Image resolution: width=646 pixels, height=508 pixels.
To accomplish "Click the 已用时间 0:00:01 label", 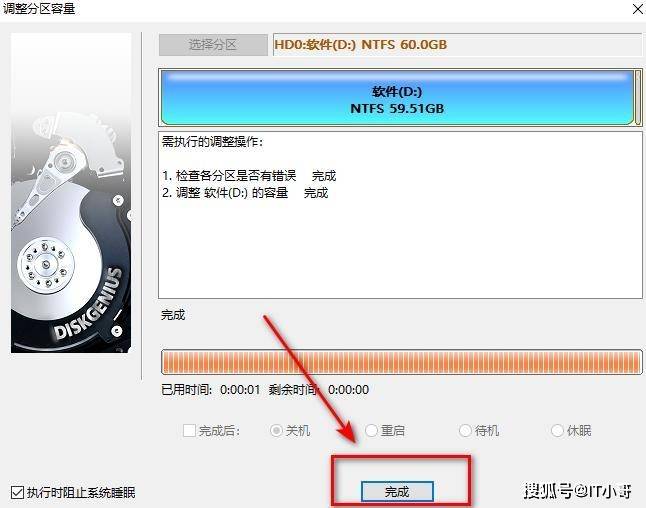I will point(211,389).
